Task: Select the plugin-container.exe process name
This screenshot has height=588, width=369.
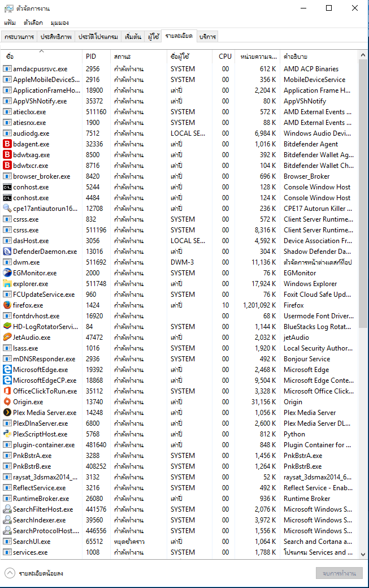Action: pos(44,445)
